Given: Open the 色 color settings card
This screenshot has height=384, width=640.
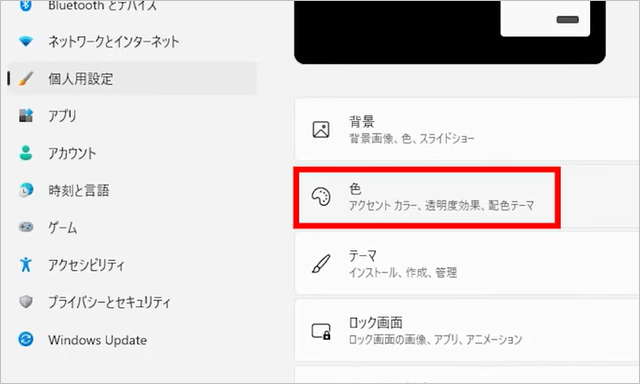Looking at the screenshot, I should 467,197.
